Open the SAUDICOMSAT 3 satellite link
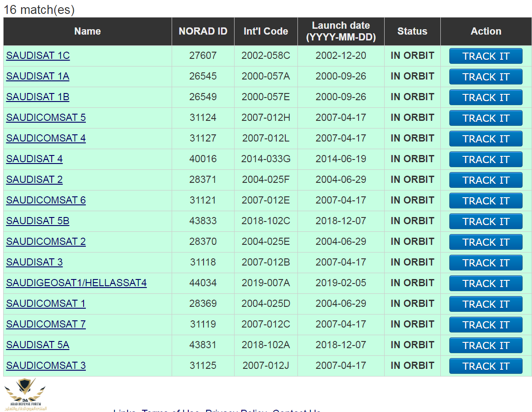The image size is (532, 412). [x=46, y=366]
